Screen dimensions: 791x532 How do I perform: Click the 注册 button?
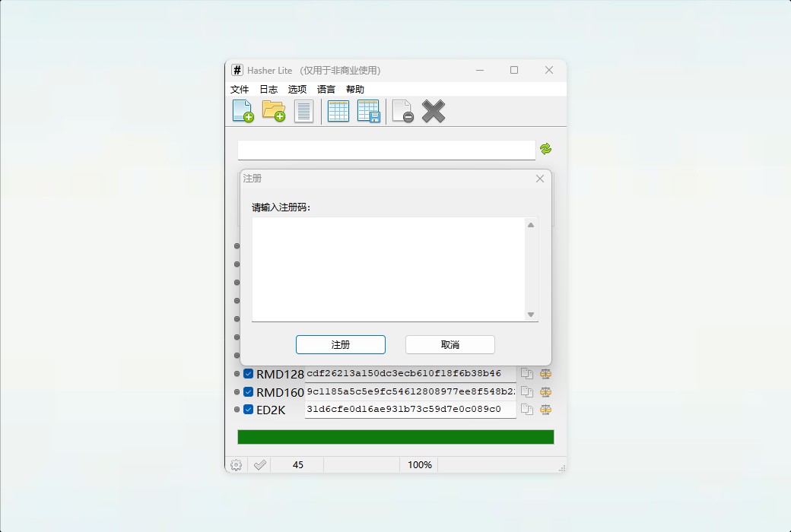point(340,344)
